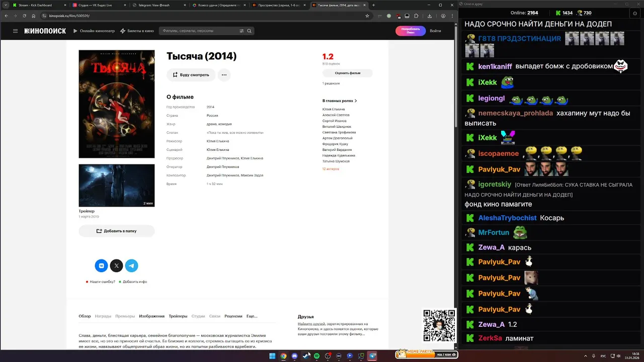Open actor Алексей Светлов link
644x362 pixels.
[336, 115]
